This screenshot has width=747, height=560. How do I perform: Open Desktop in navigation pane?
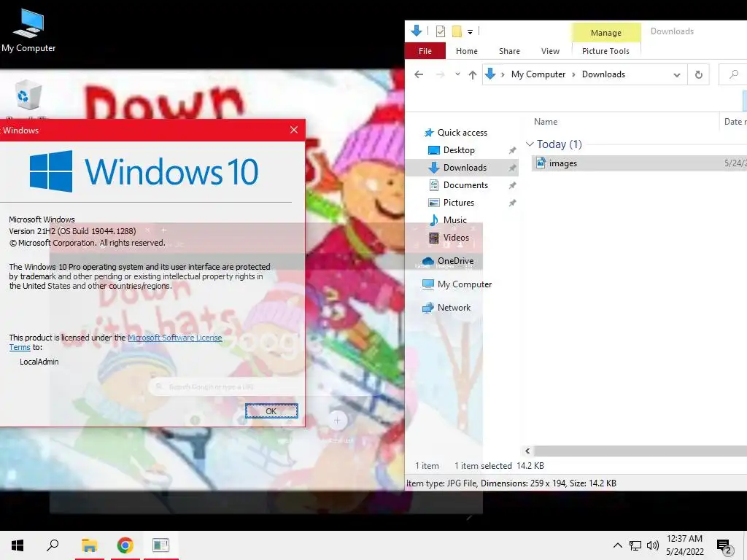[459, 150]
